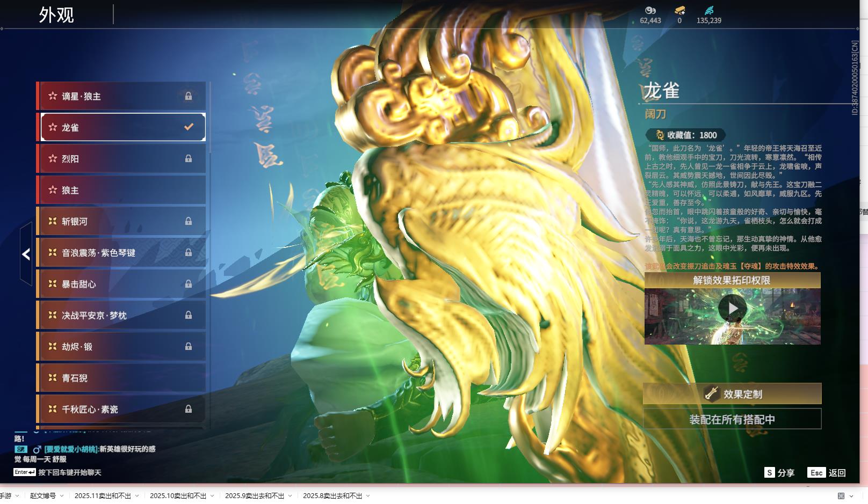The image size is (868, 504).
Task: Open the dropdown arrow beside 赵文博号 tab
Action: coord(62,496)
